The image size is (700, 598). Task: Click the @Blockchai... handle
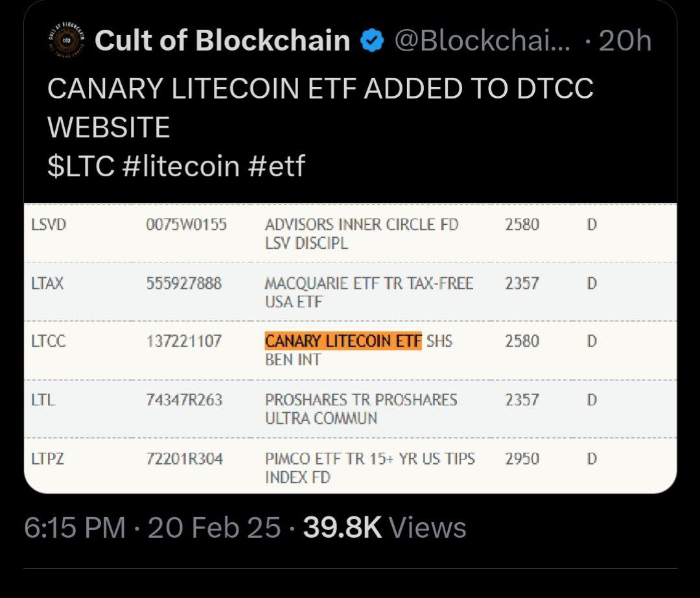pyautogui.click(x=482, y=41)
